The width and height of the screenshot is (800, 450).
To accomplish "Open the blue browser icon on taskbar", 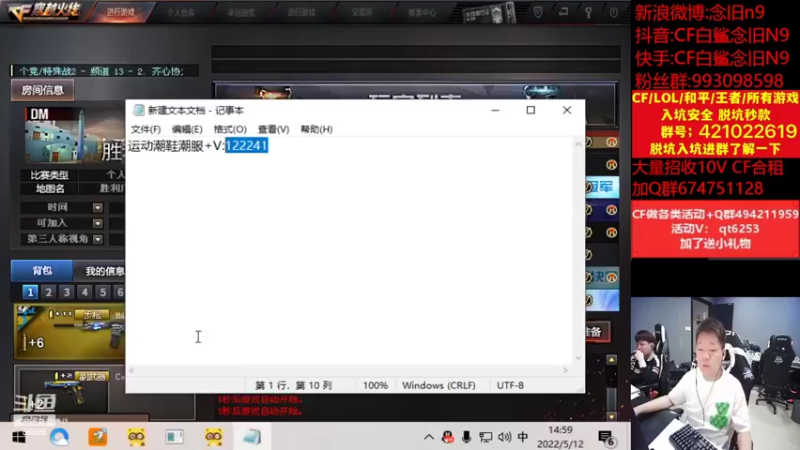I will (59, 437).
